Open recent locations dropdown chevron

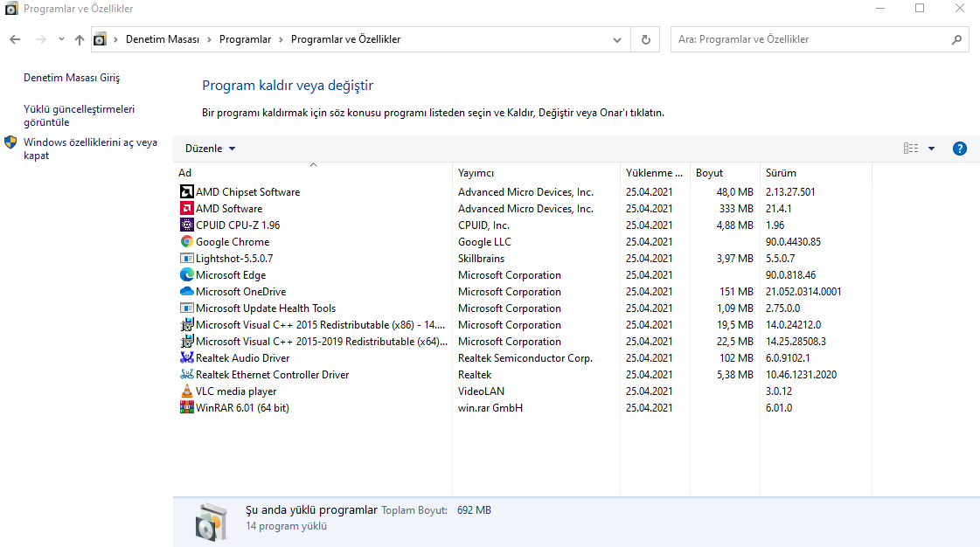pyautogui.click(x=61, y=39)
